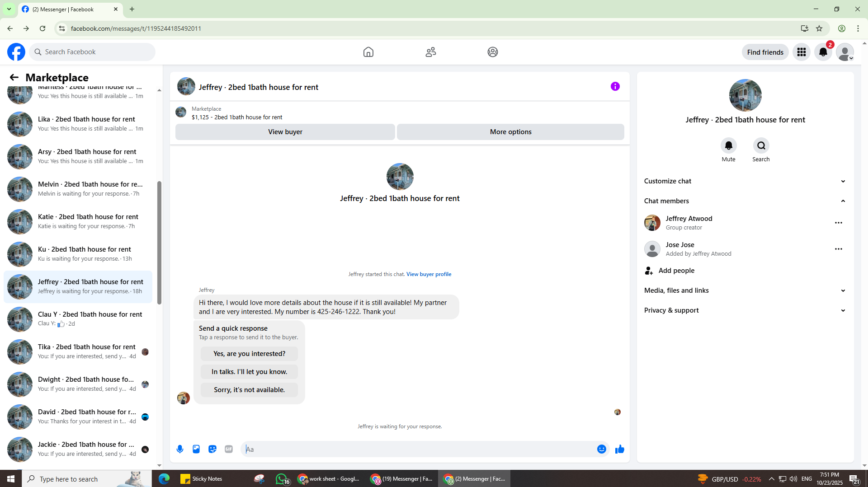Open Clau Y house for rent conversation
868x487 pixels.
78,319
